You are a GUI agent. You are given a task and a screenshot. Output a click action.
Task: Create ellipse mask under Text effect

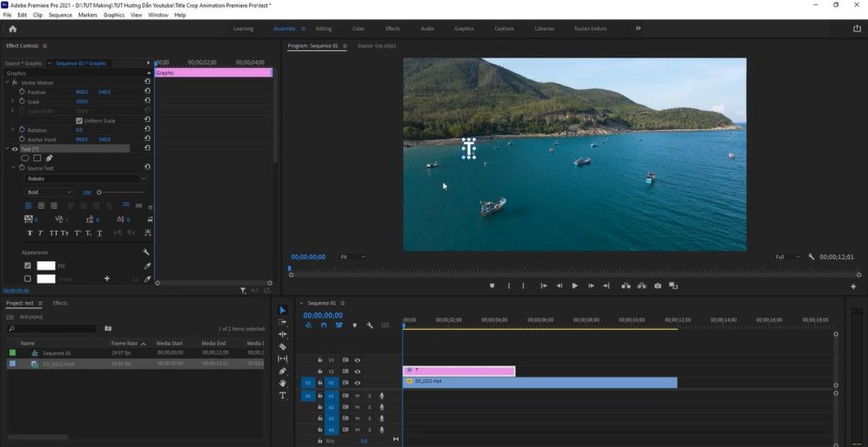25,159
